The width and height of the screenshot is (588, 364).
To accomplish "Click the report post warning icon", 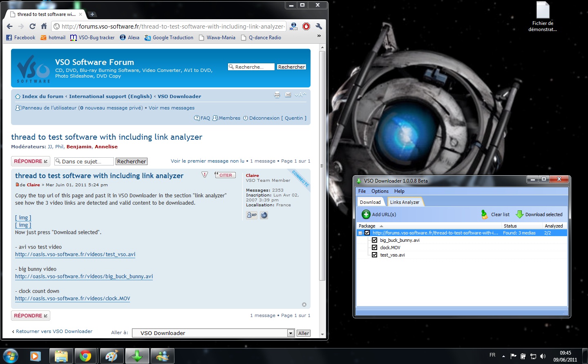I will (205, 175).
